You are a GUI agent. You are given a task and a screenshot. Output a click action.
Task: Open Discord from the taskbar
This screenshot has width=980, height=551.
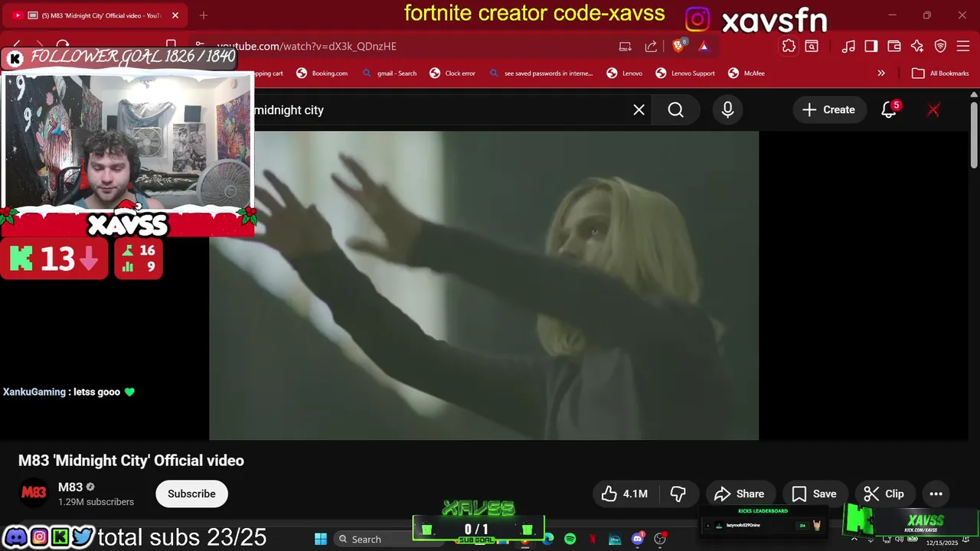click(x=638, y=539)
